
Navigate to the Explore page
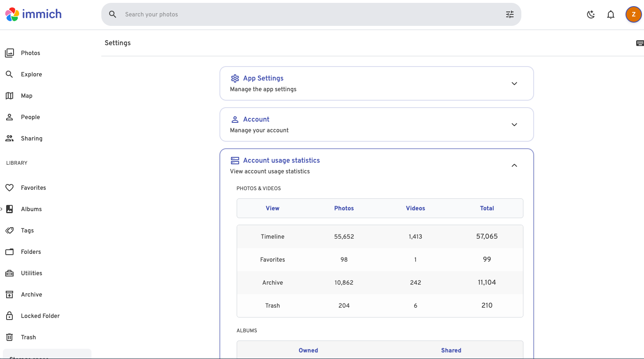pyautogui.click(x=31, y=74)
